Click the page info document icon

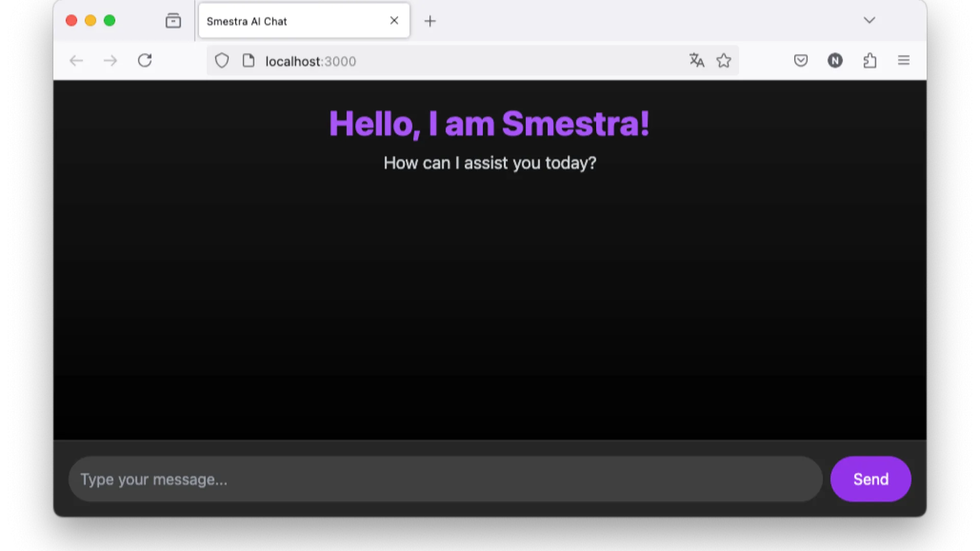(x=249, y=61)
